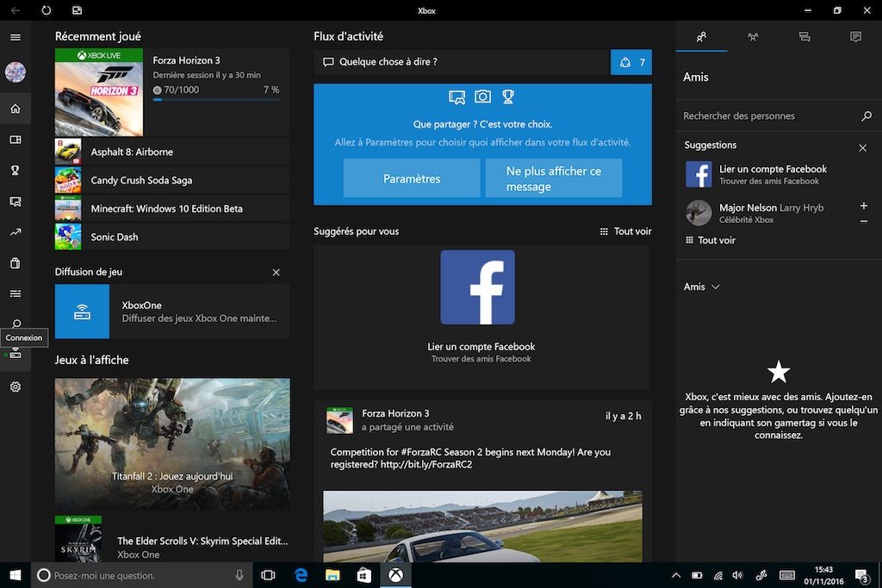Open My Games sidebar icon
This screenshot has height=588, width=882.
click(16, 139)
